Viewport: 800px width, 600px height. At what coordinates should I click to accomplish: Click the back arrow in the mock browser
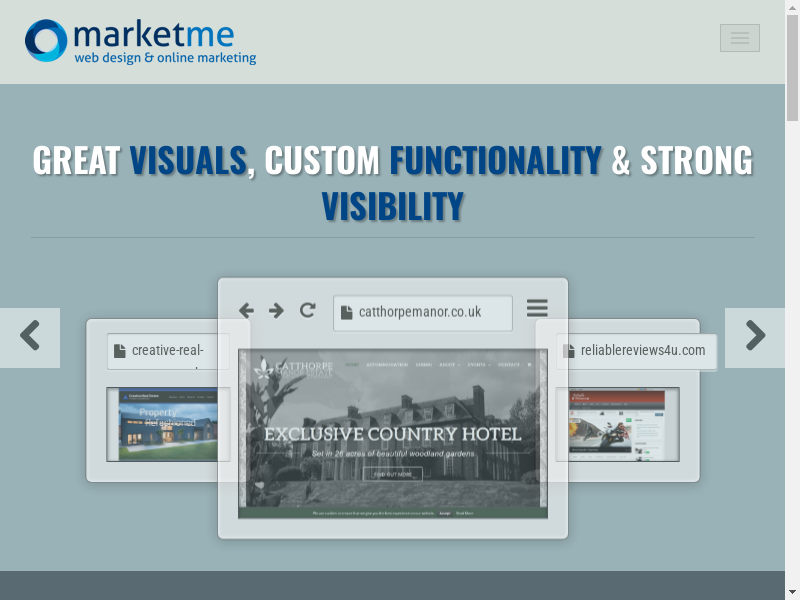(246, 311)
